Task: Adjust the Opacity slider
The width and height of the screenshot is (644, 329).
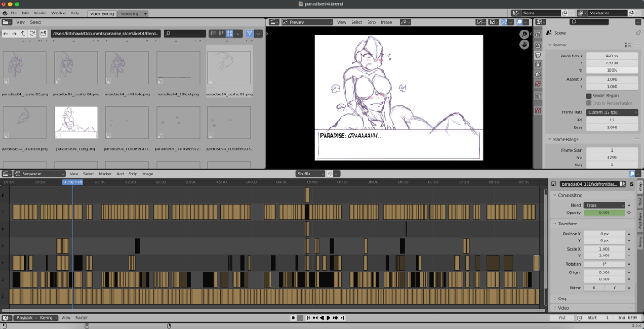Action: (x=604, y=213)
